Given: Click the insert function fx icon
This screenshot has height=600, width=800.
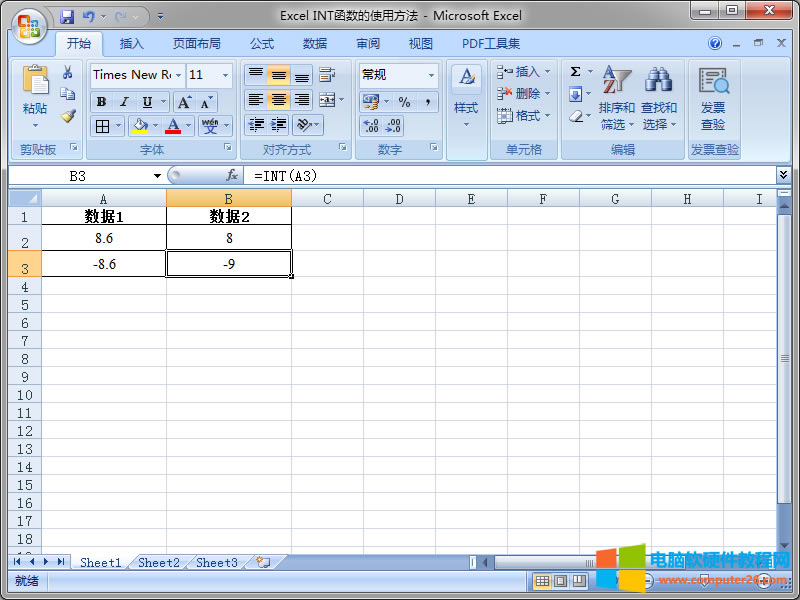Looking at the screenshot, I should pos(232,175).
